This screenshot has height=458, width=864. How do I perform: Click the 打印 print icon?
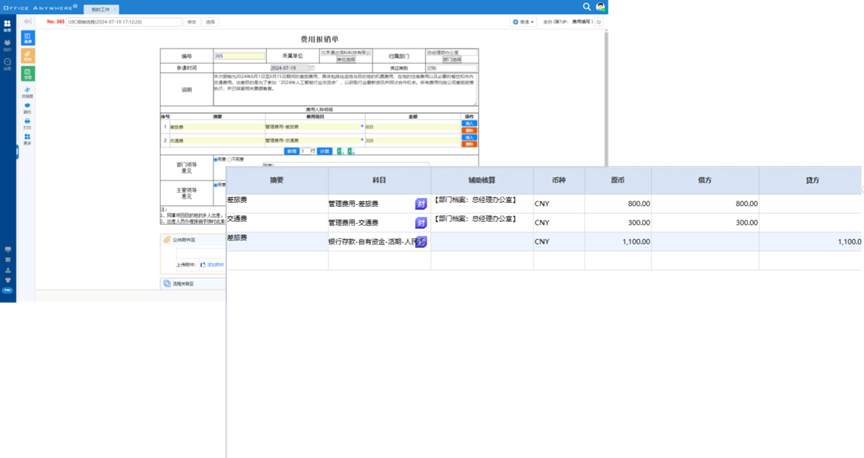click(27, 122)
